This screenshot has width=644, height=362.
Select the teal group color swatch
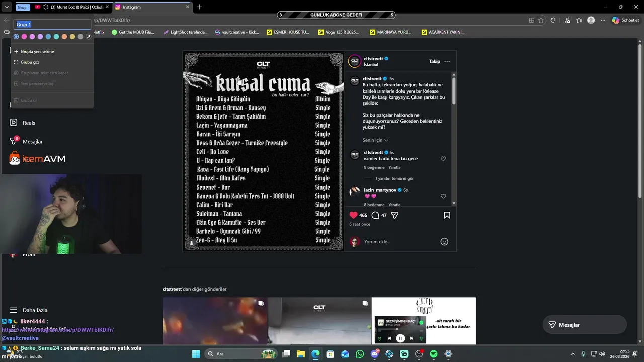coord(56,37)
